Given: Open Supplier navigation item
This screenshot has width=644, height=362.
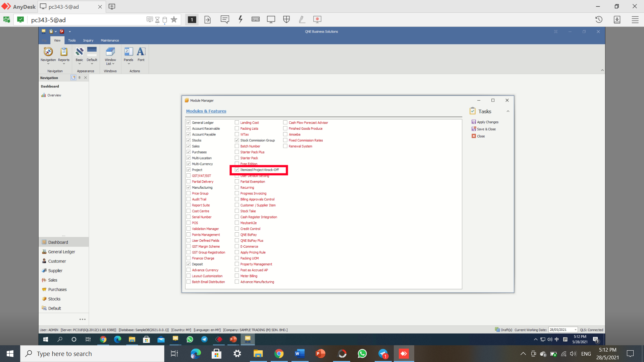Looking at the screenshot, I should click(63, 270).
